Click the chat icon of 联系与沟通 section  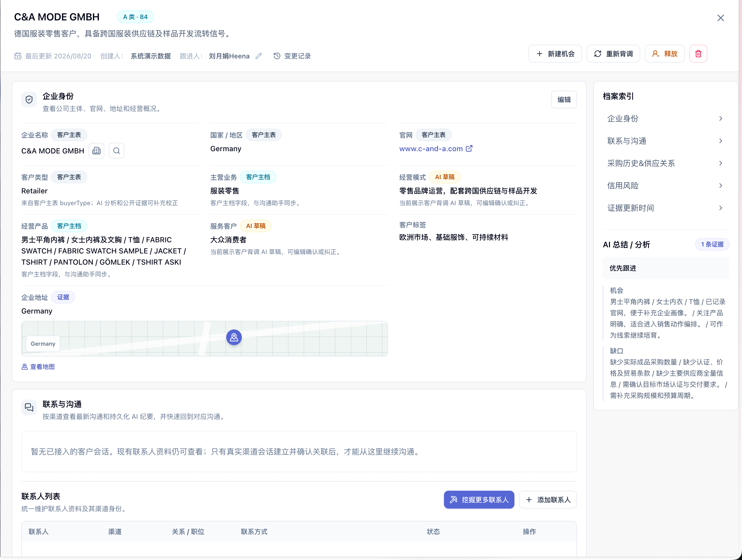click(29, 407)
